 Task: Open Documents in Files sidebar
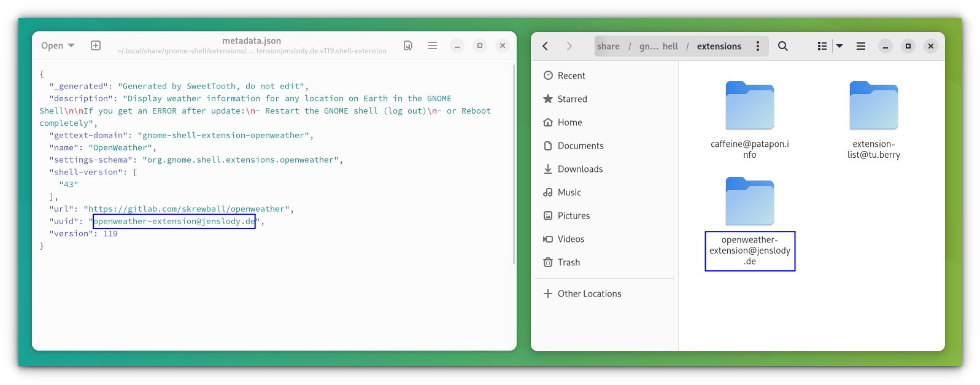pyautogui.click(x=604, y=146)
